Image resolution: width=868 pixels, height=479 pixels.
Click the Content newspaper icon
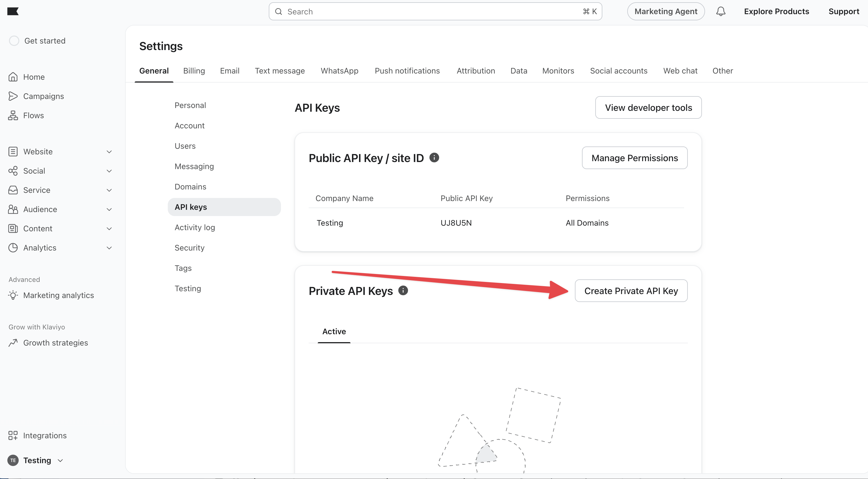pos(13,228)
